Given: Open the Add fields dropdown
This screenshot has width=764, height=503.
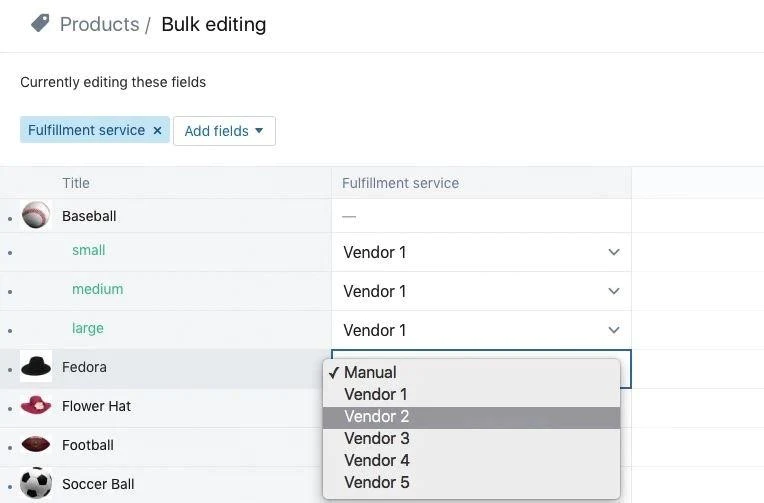Looking at the screenshot, I should [224, 131].
